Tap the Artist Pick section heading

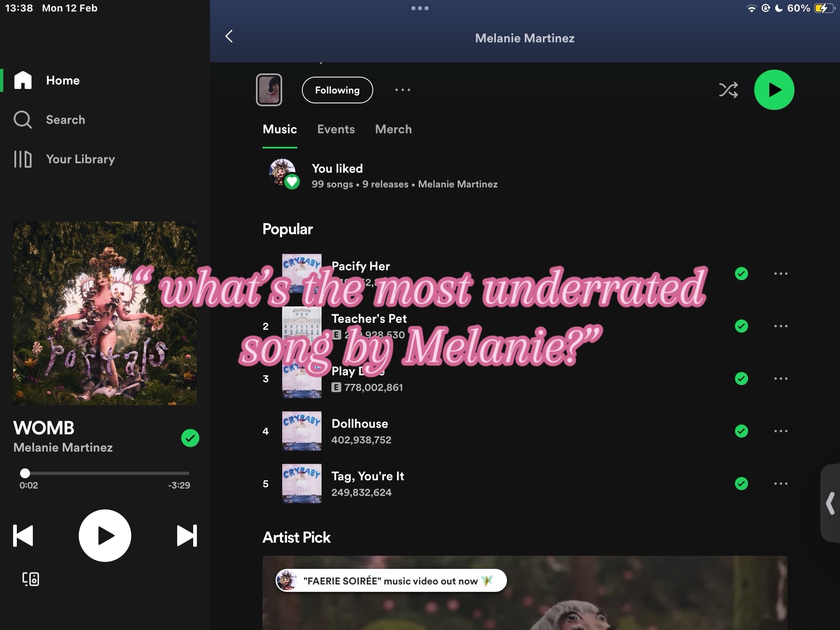pos(297,537)
